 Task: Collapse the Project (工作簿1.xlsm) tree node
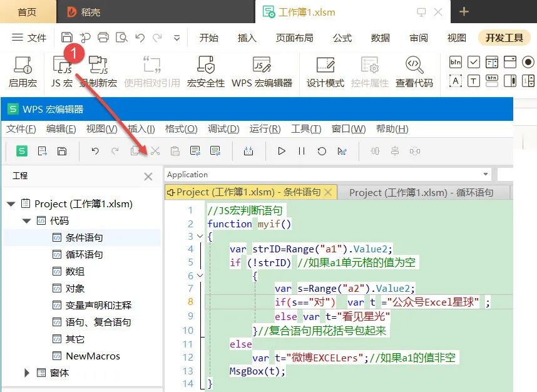pos(11,204)
